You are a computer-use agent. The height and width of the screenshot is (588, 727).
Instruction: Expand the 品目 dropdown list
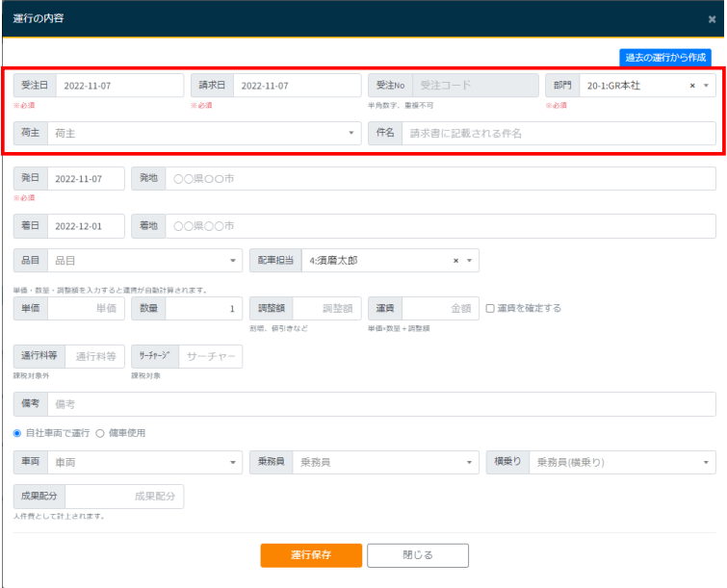(x=144, y=260)
